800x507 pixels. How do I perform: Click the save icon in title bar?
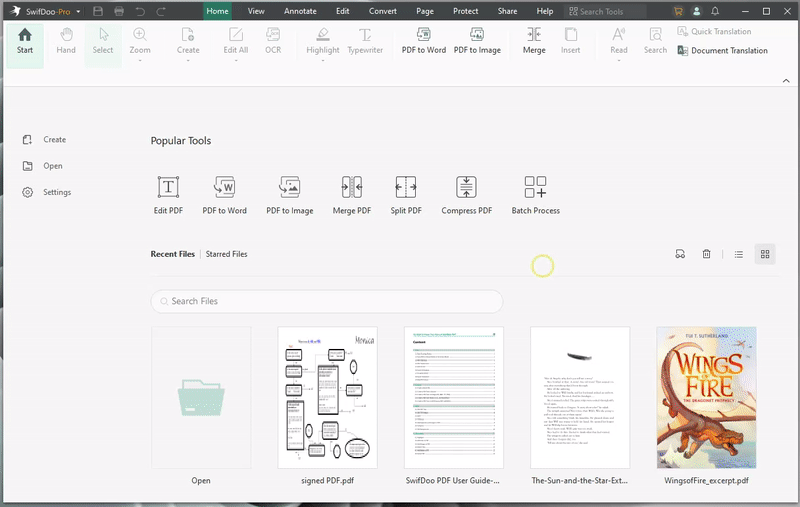(x=98, y=11)
